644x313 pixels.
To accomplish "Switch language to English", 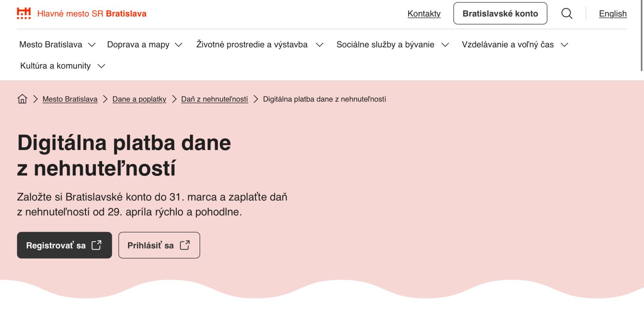I will tap(613, 14).
